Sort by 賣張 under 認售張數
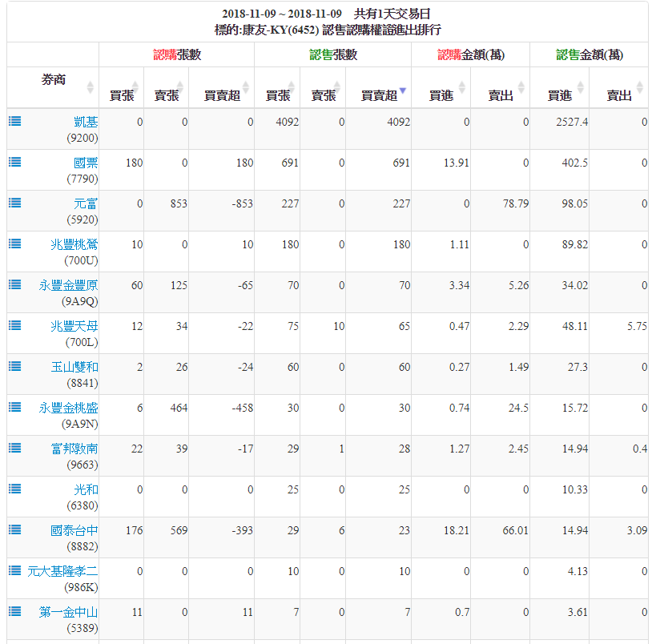Screen dimensions: 652x644 point(324,95)
